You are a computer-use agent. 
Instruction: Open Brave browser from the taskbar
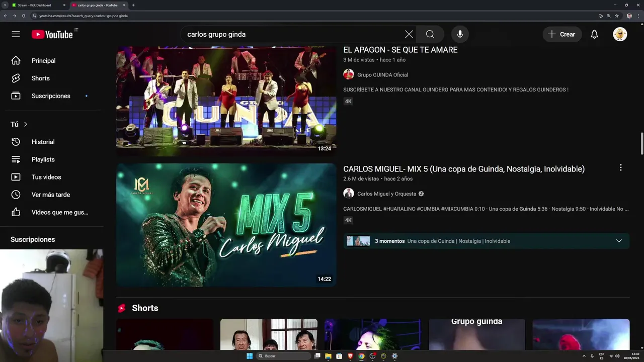(350, 356)
